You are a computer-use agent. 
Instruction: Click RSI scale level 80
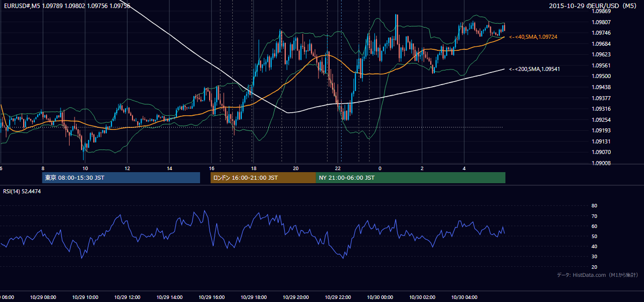tap(595, 206)
